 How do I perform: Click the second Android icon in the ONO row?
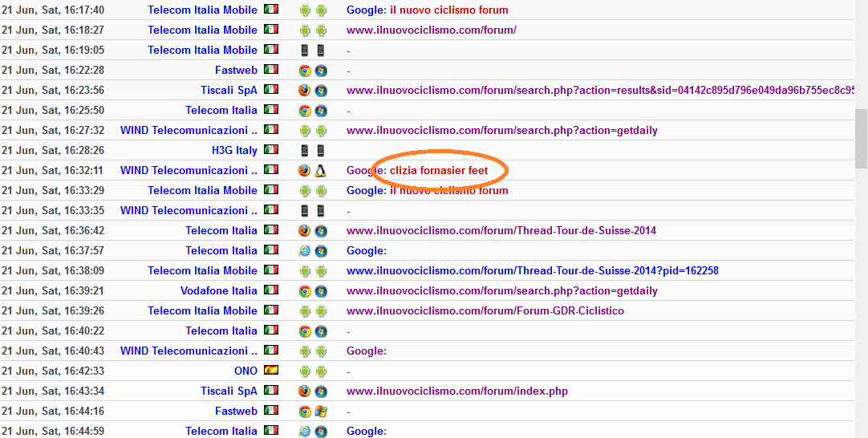pos(321,371)
